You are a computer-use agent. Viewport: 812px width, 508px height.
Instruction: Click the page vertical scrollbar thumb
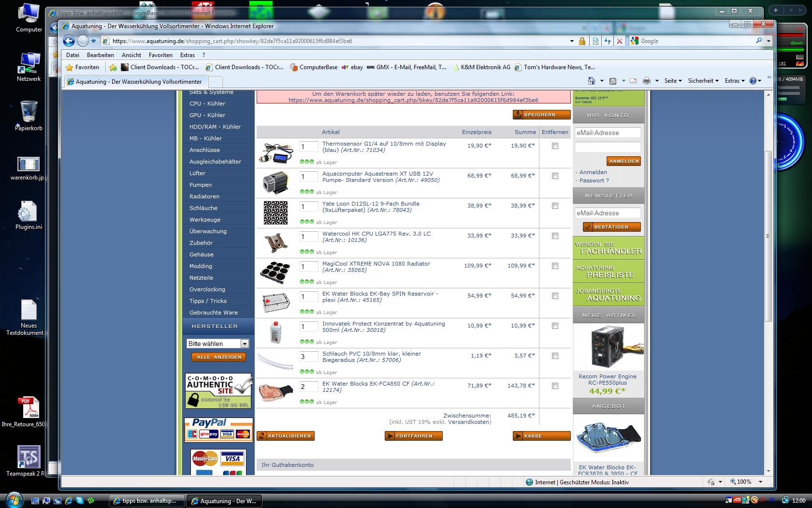click(768, 237)
